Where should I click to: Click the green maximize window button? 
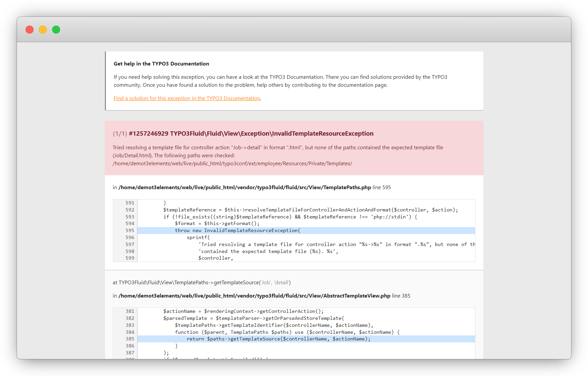point(56,30)
